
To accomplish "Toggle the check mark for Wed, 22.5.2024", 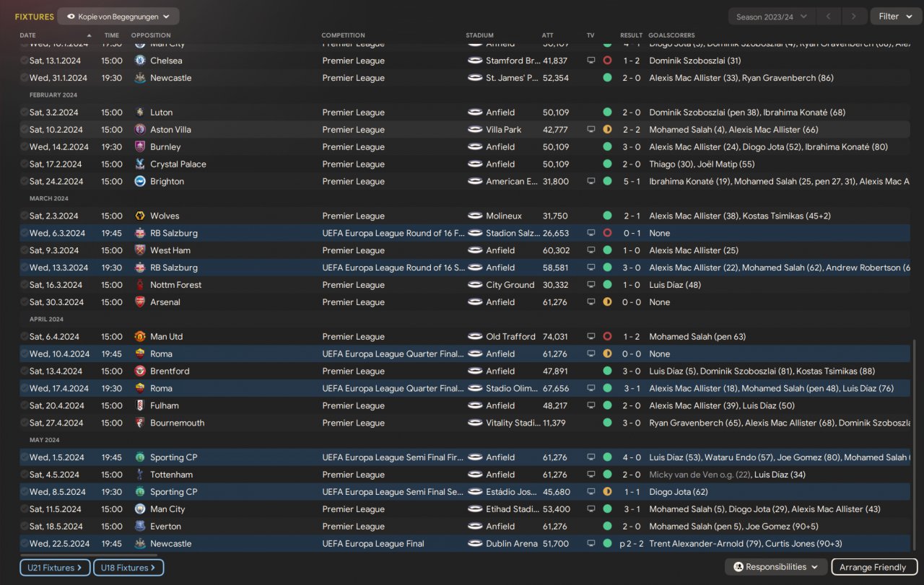I will tap(25, 544).
